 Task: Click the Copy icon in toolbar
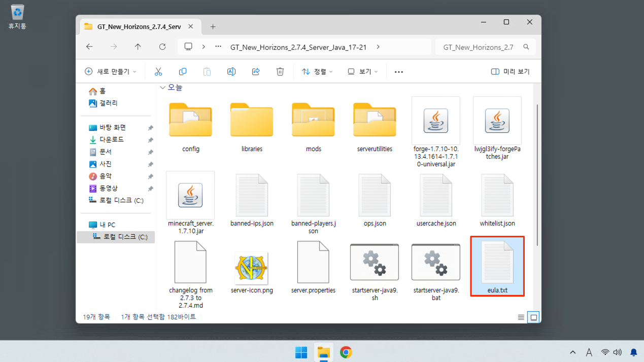[x=183, y=71]
